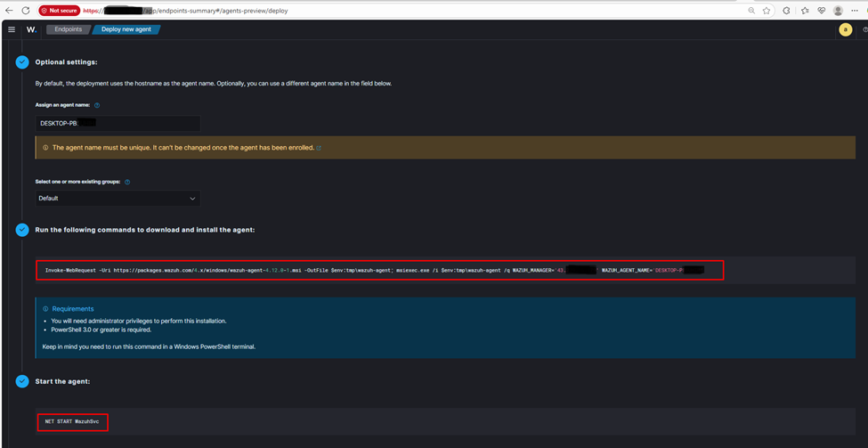Open external link icon in agent name warning
The image size is (868, 448).
click(319, 148)
